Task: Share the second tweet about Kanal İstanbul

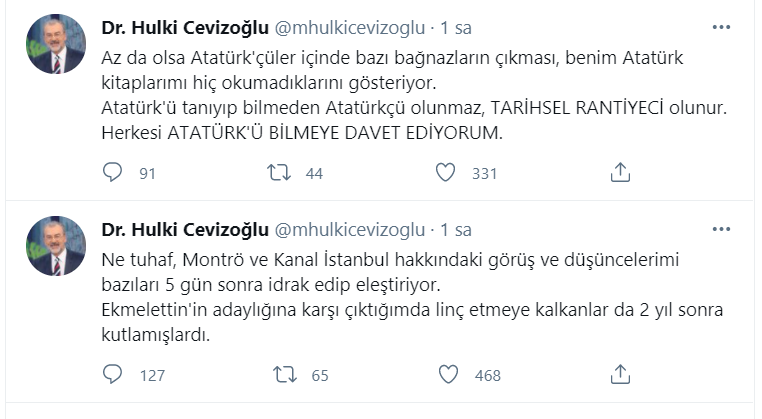Action: (x=620, y=376)
